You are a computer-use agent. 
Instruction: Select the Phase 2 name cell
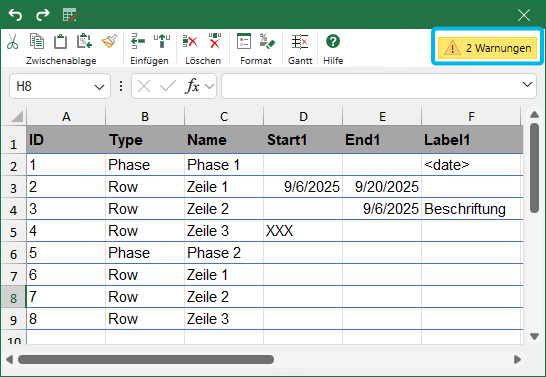[x=224, y=253]
